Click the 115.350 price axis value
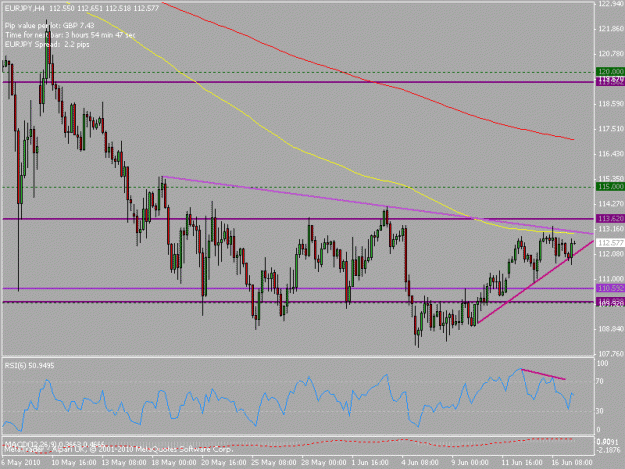This screenshot has height=469, width=625. tap(611, 179)
